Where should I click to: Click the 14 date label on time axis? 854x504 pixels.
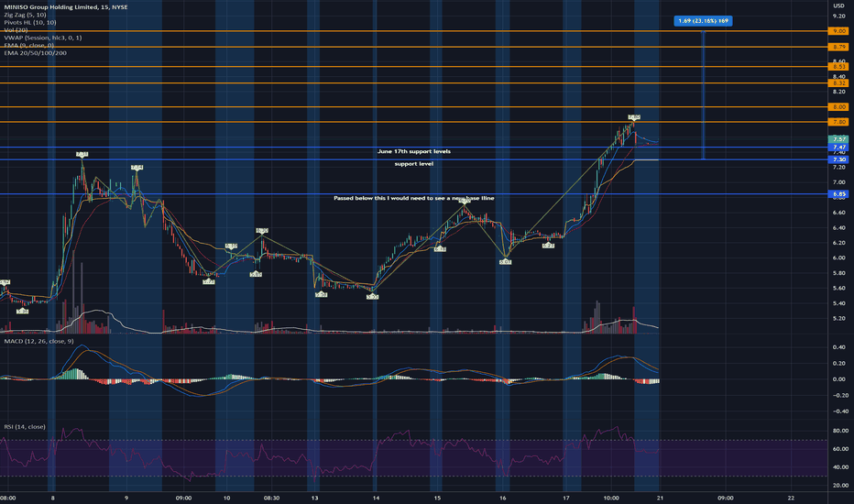(x=376, y=498)
